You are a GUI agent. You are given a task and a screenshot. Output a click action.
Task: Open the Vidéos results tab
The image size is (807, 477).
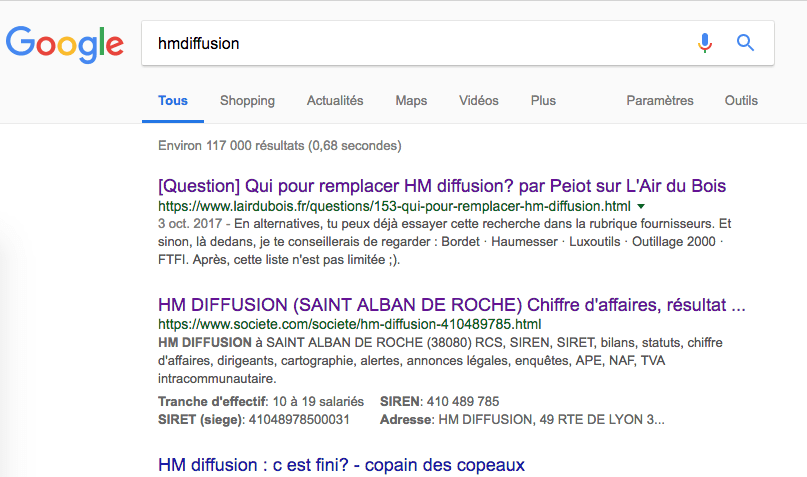pyautogui.click(x=479, y=100)
